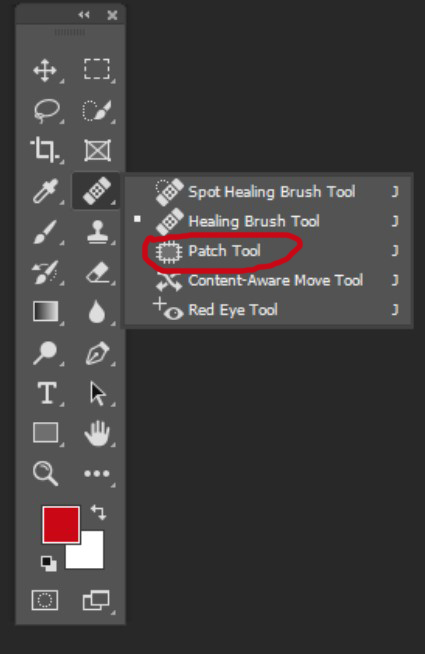Select the Clone Stamp tool
The height and width of the screenshot is (654, 425).
pyautogui.click(x=97, y=231)
